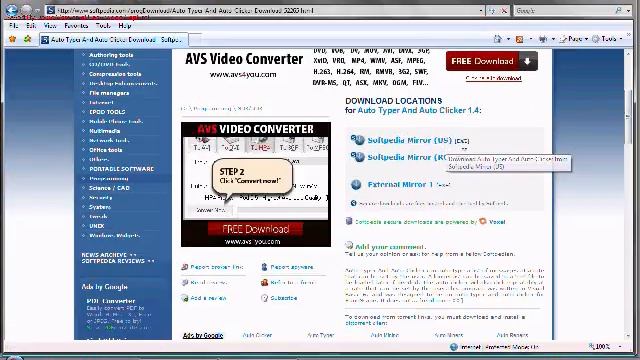Open the Authoring tools category
This screenshot has height=360, width=640.
coord(111,55)
